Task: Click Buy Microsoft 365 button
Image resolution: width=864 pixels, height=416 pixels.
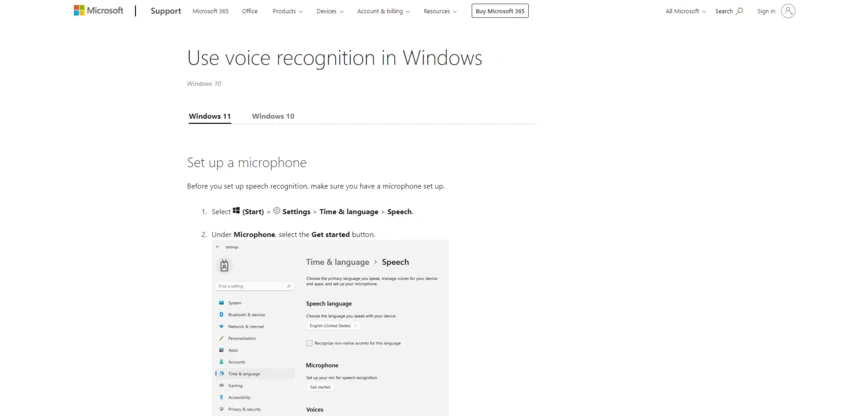Action: pyautogui.click(x=500, y=11)
